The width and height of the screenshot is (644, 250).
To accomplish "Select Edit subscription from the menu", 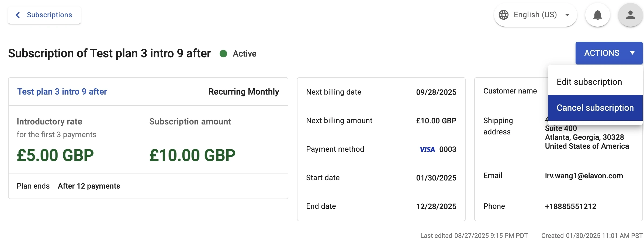I will click(589, 82).
